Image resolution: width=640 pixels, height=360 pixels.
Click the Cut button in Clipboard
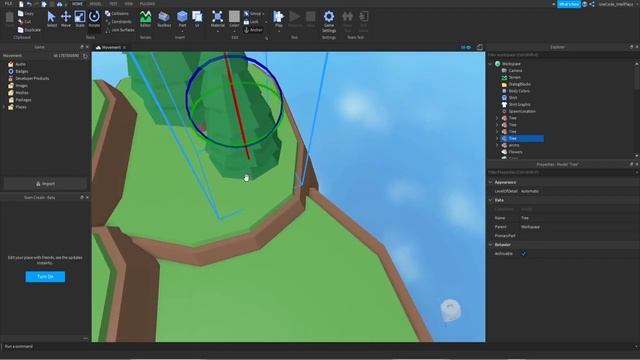tap(24, 22)
